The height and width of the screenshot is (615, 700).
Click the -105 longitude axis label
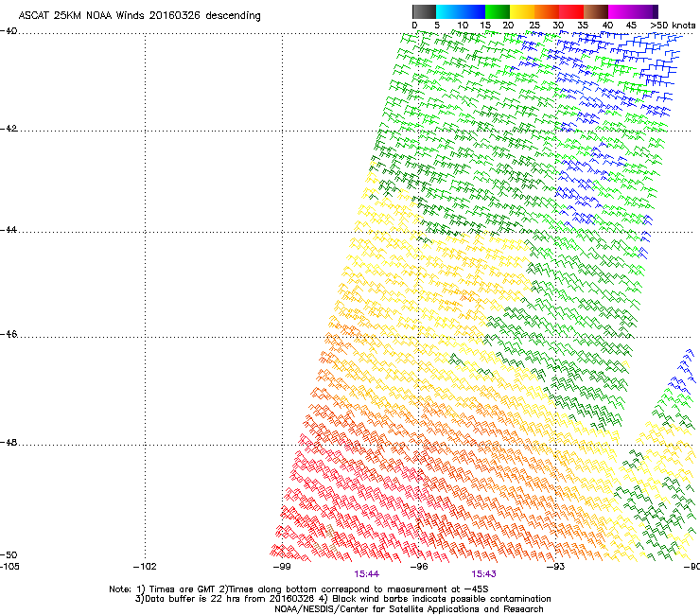pos(9,567)
